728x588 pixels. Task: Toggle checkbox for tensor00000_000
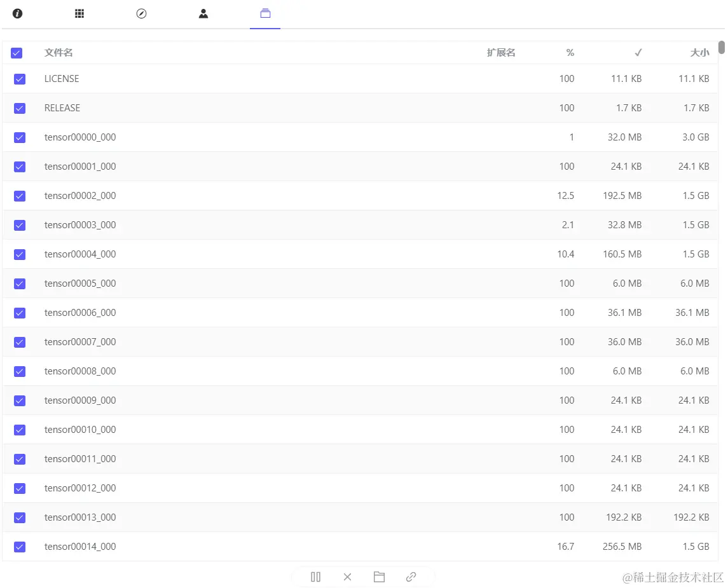click(x=20, y=137)
